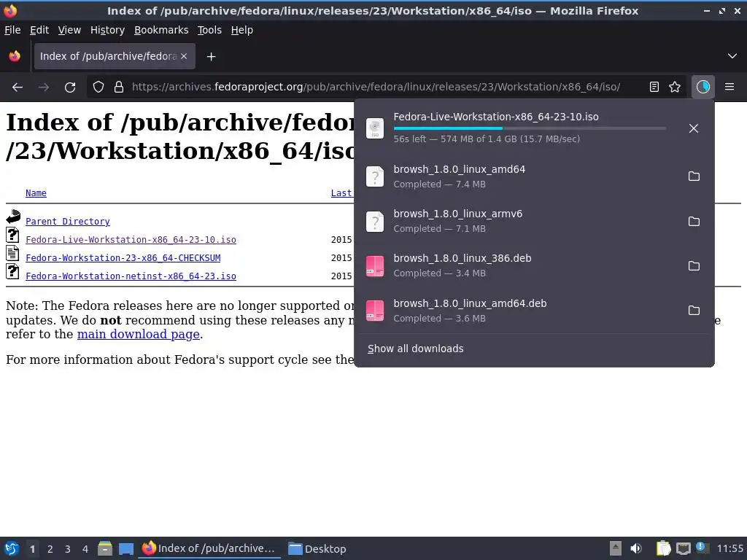
Task: Open the History menu
Action: point(107,30)
